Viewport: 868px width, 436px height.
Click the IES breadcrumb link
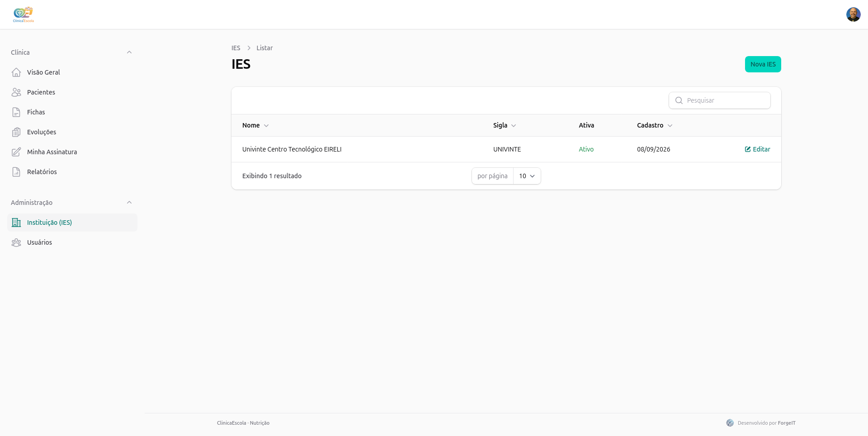coord(236,48)
